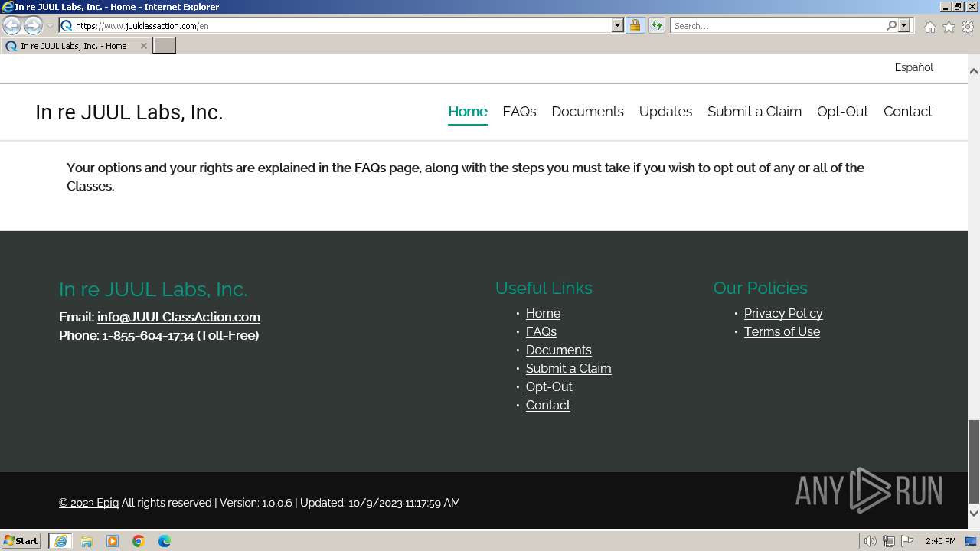Open the recent pages dropdown arrow
Screen dimensions: 980x551
50,26
